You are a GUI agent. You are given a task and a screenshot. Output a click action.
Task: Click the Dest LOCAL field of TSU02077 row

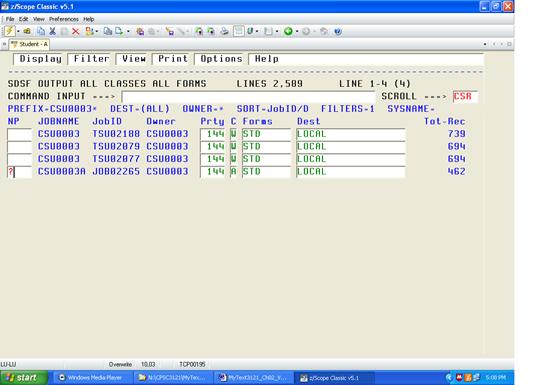[x=351, y=159]
